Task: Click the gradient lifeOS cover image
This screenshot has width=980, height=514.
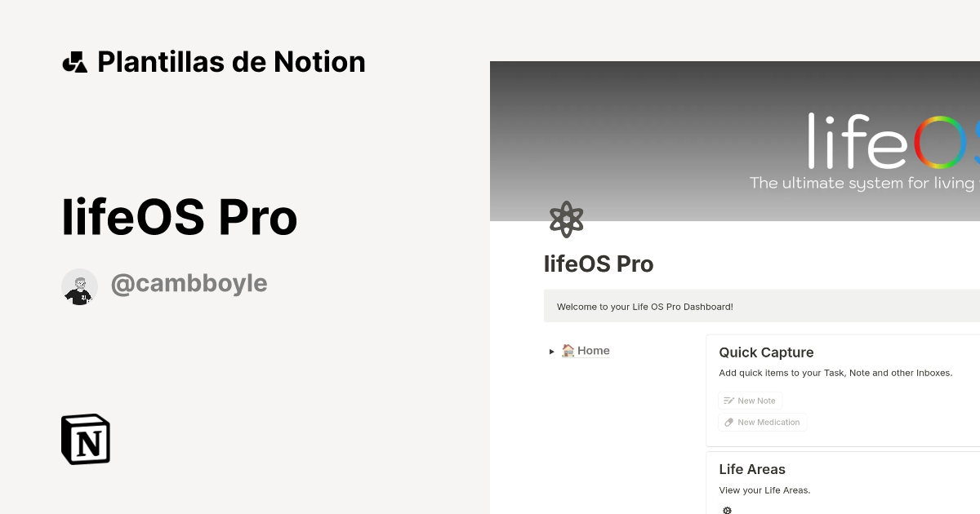Action: click(x=735, y=139)
